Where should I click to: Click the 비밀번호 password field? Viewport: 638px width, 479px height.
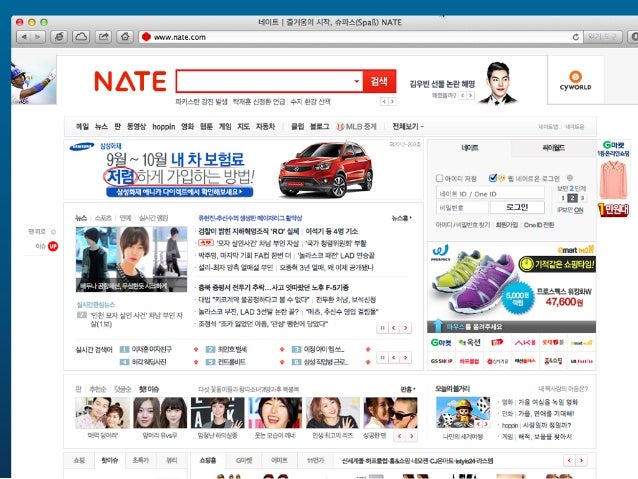[x=462, y=207]
